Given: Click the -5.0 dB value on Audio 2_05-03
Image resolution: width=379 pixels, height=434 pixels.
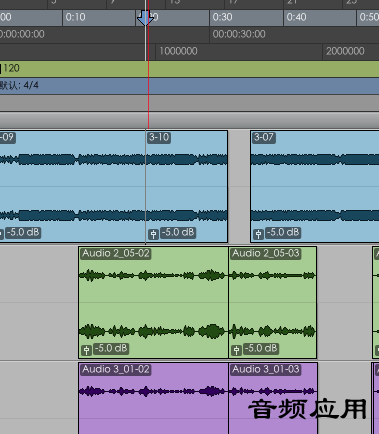Looking at the screenshot, I should (x=261, y=348).
